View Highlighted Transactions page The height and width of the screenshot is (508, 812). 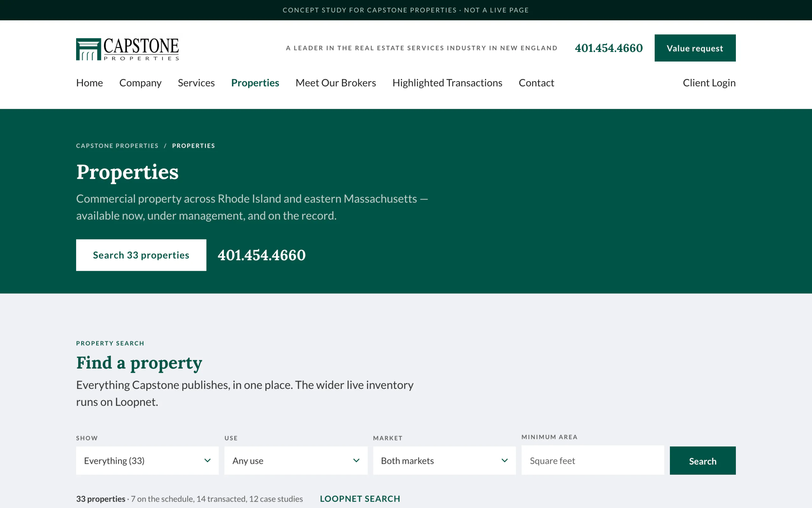tap(447, 83)
